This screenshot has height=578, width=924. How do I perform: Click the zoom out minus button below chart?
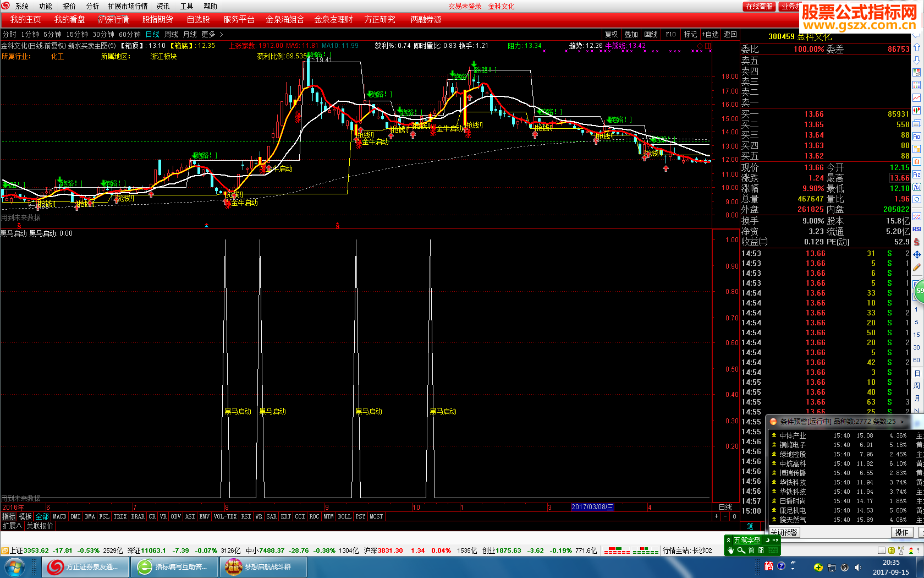[x=725, y=516]
